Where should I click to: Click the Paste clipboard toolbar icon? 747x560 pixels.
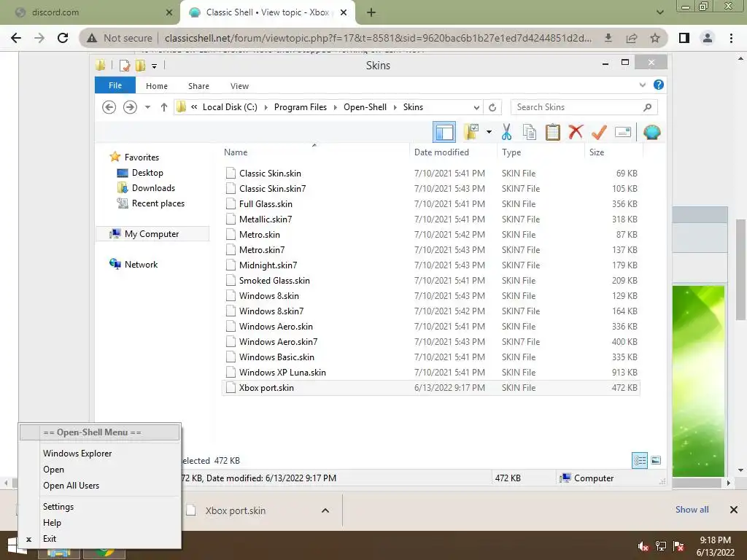[553, 132]
